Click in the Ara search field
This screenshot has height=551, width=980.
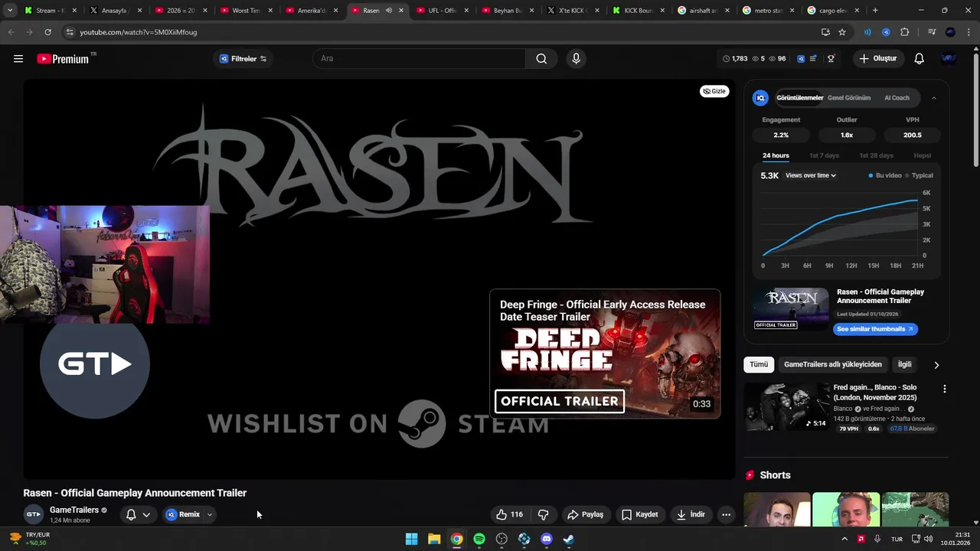419,59
